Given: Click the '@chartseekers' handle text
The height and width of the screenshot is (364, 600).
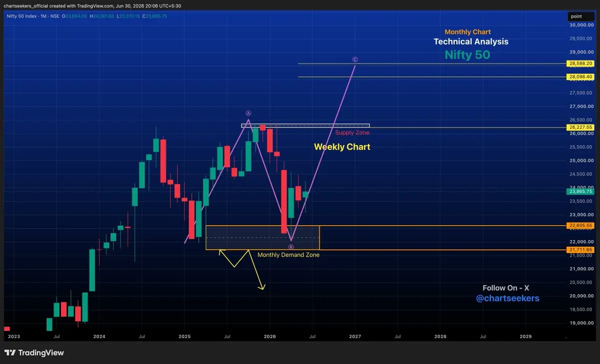Looking at the screenshot, I should [507, 298].
